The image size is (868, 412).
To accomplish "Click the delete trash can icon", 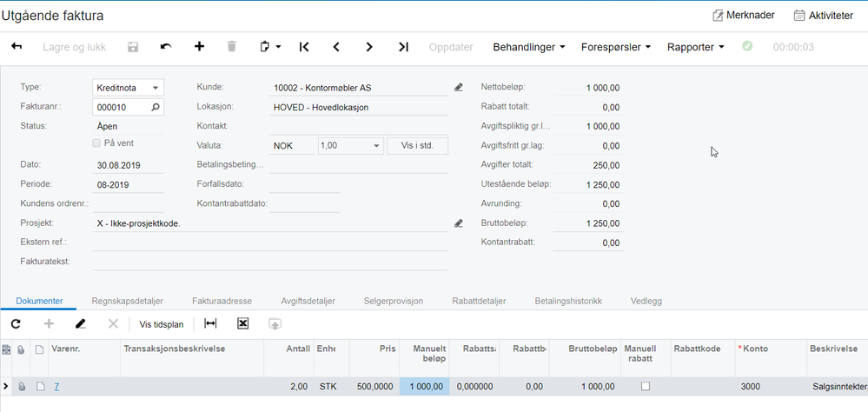I will point(232,47).
